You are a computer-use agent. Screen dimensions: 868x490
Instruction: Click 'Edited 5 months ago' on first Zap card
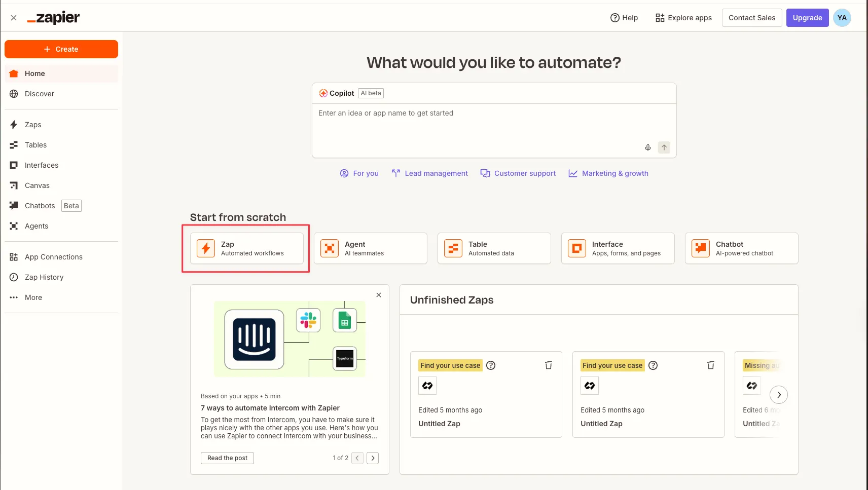tap(450, 410)
